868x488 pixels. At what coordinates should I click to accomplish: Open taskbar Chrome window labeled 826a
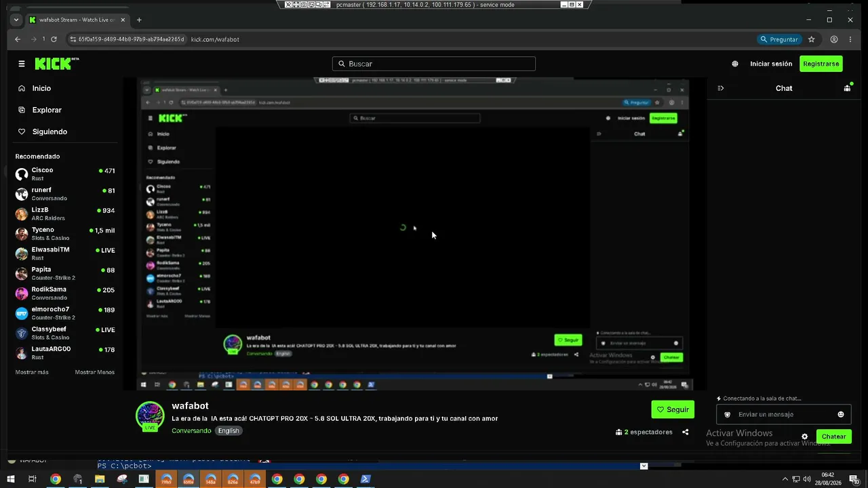(233, 479)
